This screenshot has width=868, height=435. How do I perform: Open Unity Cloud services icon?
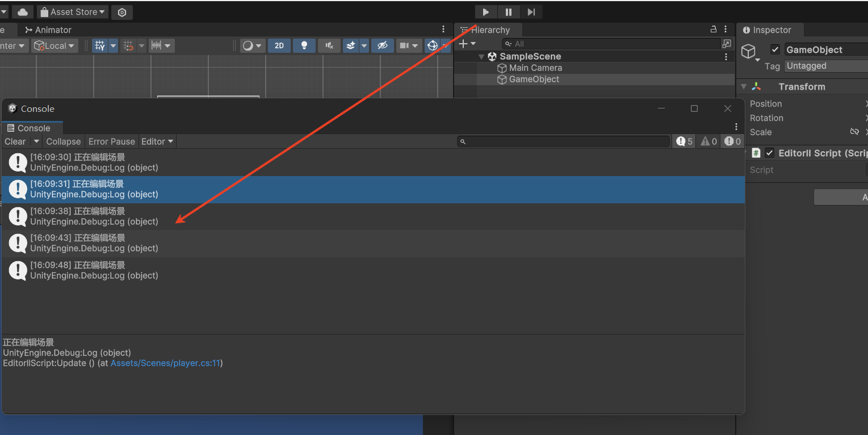pos(22,12)
